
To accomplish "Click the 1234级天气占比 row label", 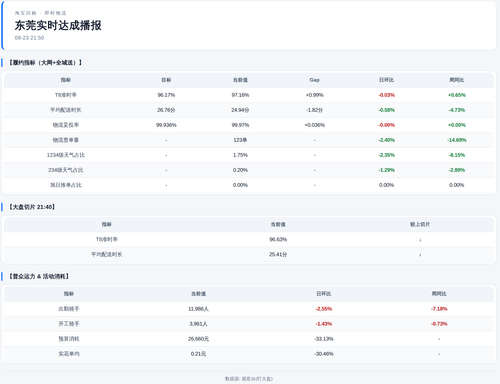I will coord(66,155).
